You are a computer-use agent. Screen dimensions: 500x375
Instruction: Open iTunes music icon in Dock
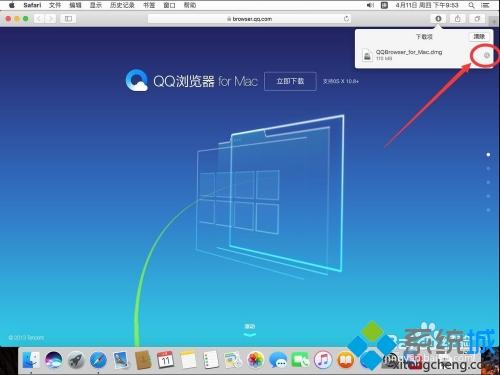[323, 360]
